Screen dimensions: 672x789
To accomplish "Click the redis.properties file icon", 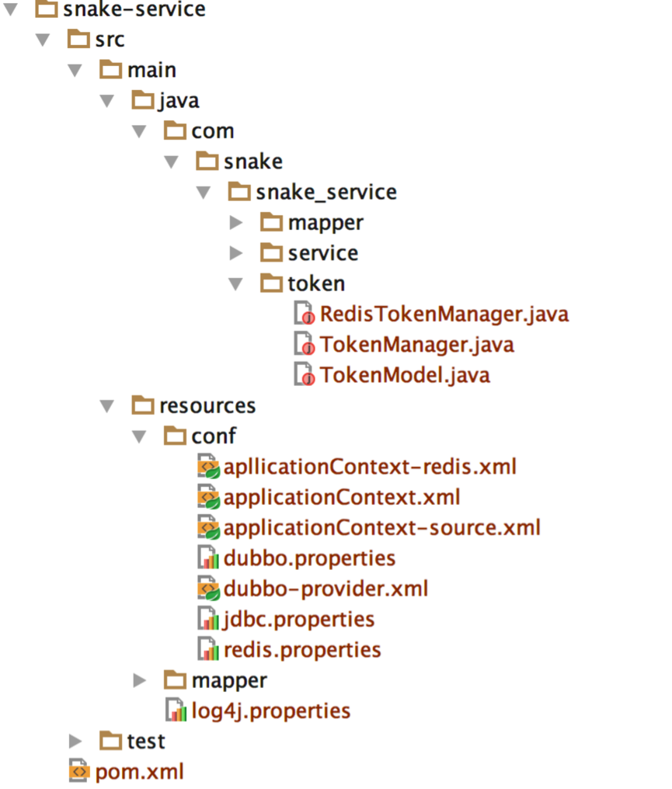I will [x=208, y=650].
